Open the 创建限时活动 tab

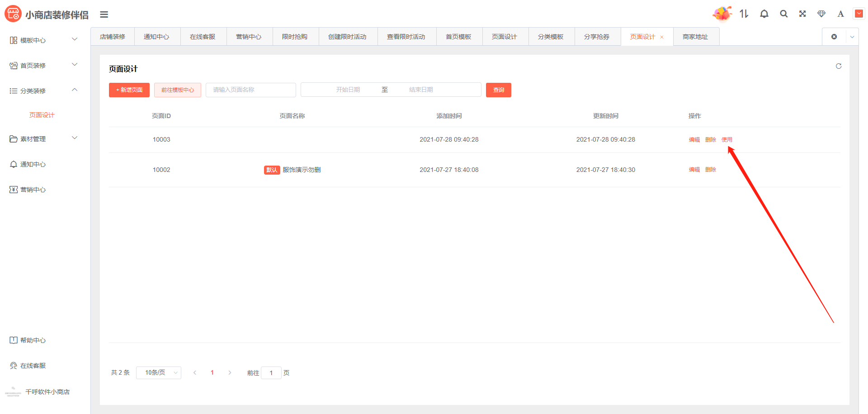coord(347,37)
